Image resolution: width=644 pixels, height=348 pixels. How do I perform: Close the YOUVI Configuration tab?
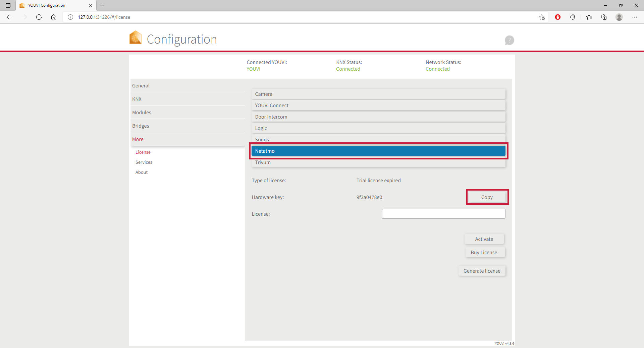[x=91, y=5]
